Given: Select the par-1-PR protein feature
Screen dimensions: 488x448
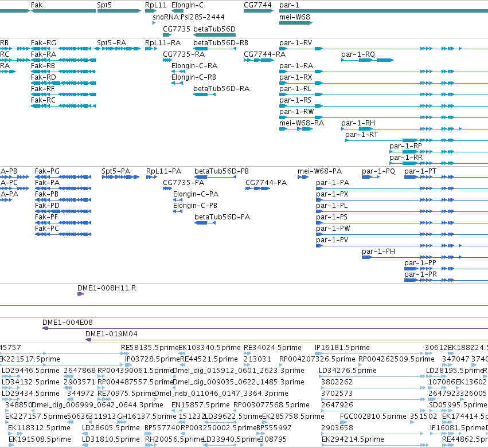Looking at the screenshot, I should point(446,280).
